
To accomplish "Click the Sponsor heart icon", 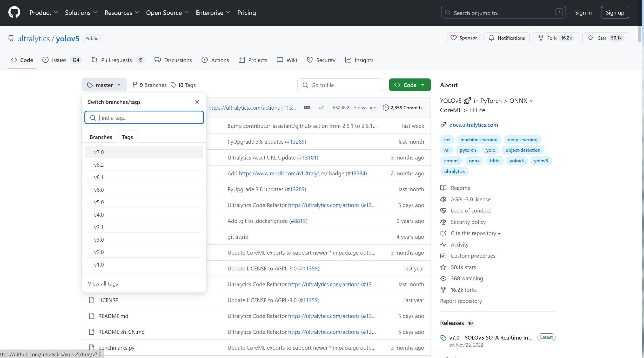I will (453, 38).
